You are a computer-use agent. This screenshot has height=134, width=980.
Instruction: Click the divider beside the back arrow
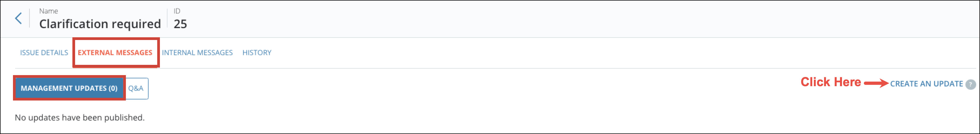coord(29,18)
